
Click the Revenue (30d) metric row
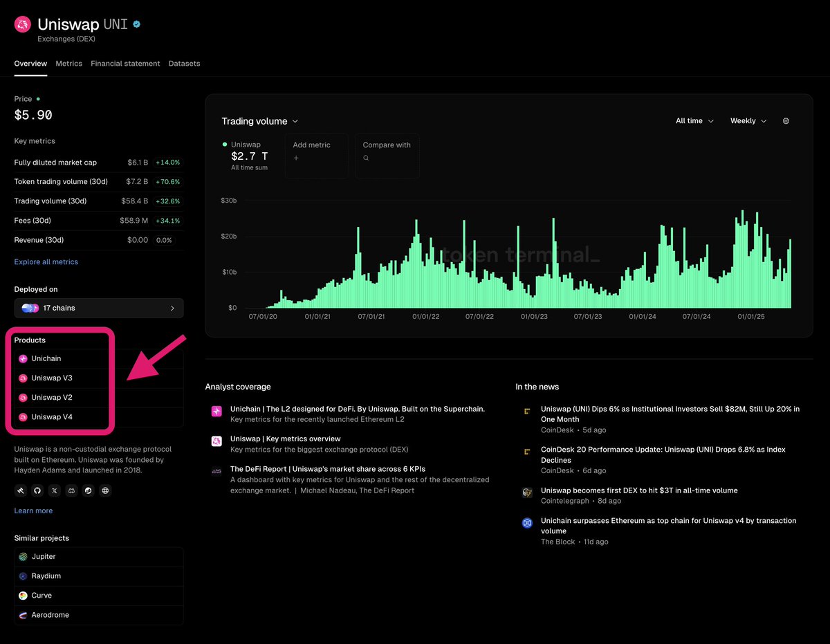[x=98, y=240]
